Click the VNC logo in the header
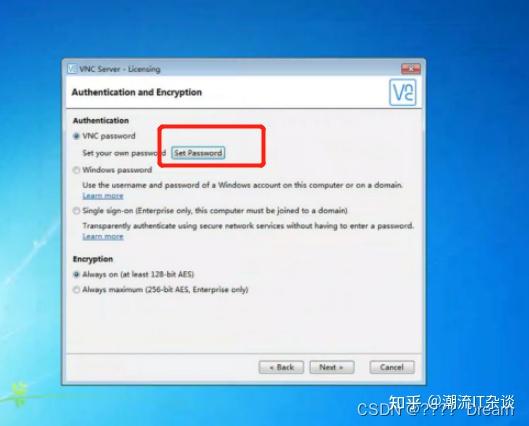 tap(403, 92)
